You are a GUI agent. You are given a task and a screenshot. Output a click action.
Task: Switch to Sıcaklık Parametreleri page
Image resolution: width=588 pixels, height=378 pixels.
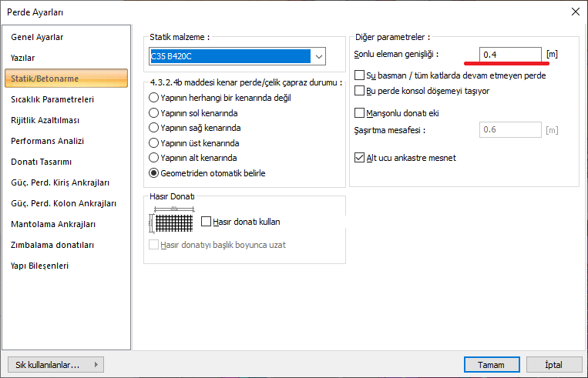pos(52,99)
